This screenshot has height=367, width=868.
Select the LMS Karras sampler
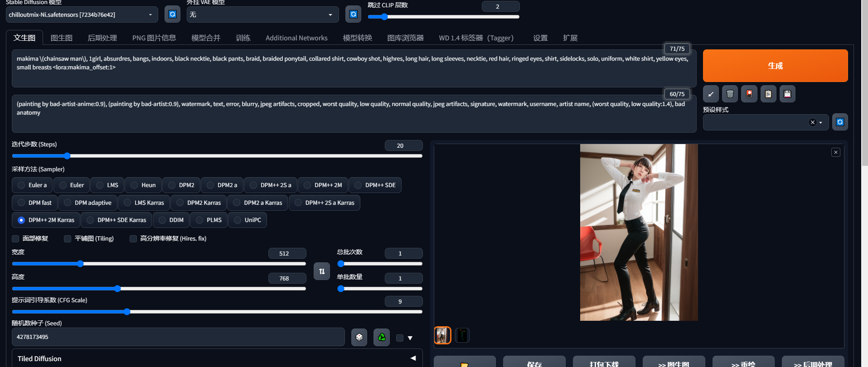tap(144, 203)
